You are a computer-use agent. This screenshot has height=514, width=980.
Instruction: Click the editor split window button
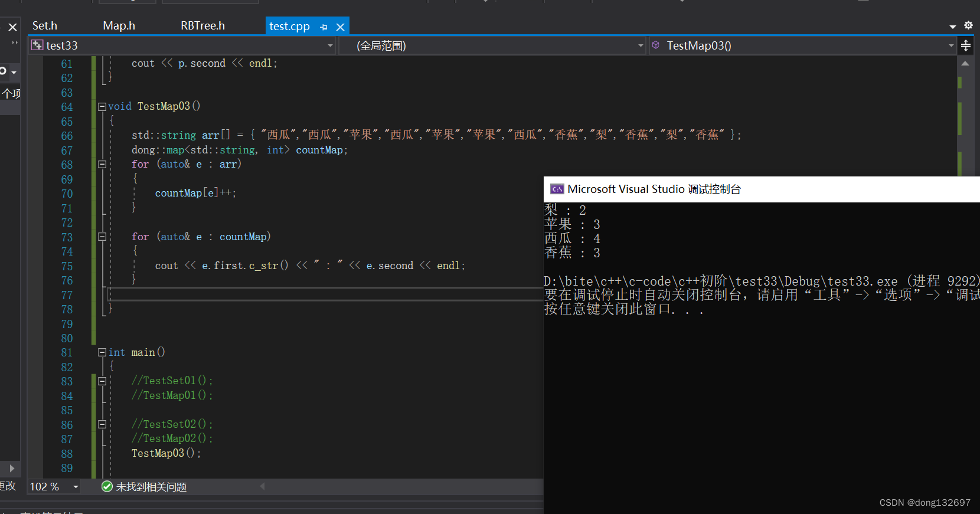point(966,45)
